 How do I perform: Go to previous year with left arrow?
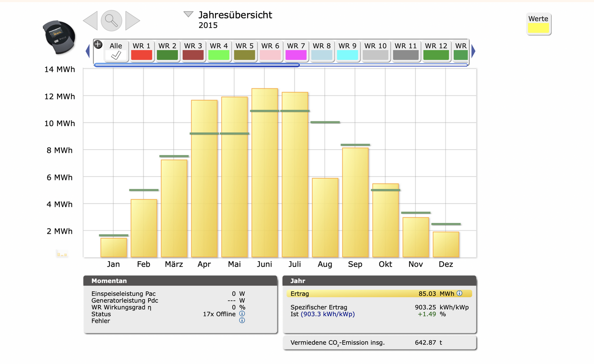tap(90, 20)
